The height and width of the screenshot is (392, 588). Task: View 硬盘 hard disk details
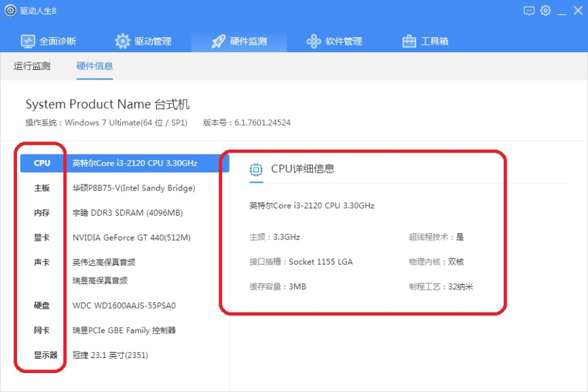tap(41, 306)
